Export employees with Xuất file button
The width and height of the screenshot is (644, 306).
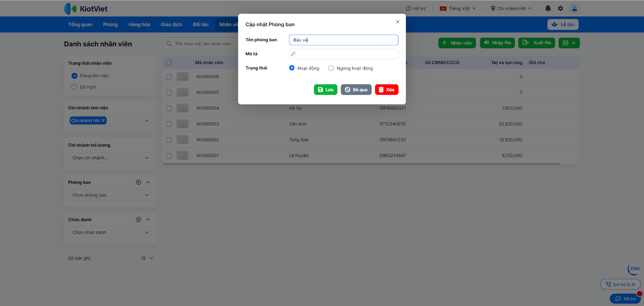pos(537,43)
